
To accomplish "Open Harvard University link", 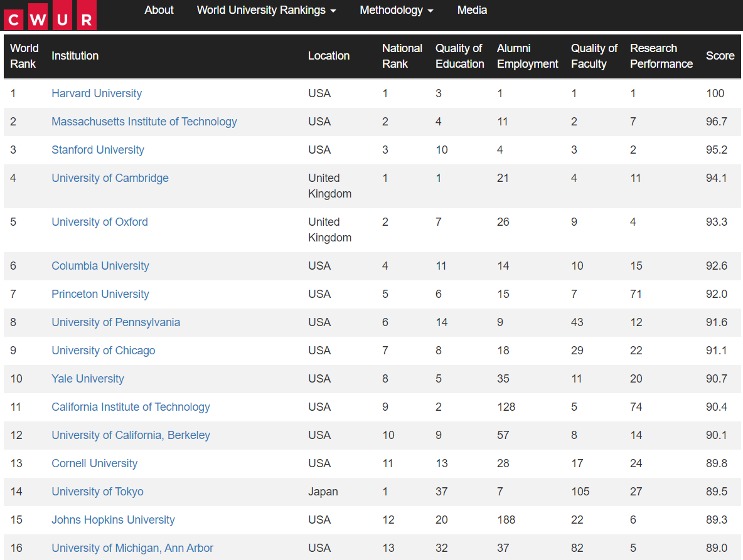I will [97, 93].
